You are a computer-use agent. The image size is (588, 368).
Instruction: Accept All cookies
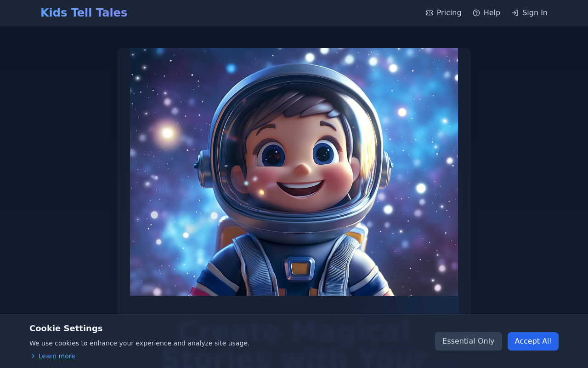click(x=533, y=341)
